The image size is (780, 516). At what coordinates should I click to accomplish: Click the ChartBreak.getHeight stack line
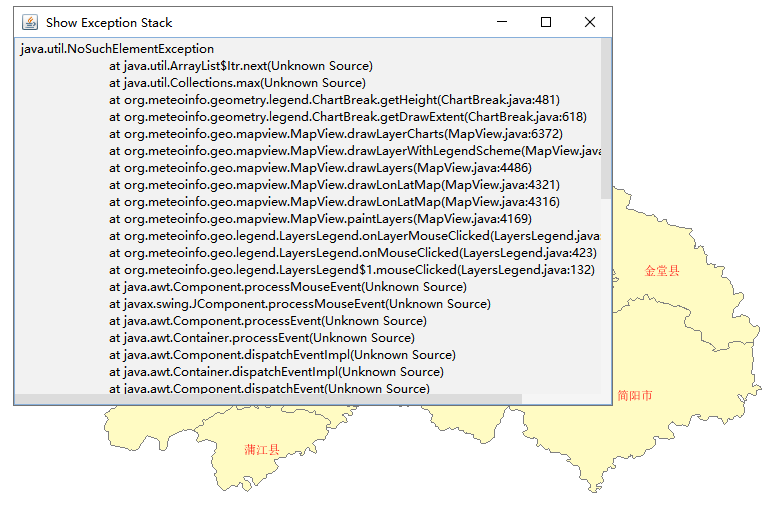click(334, 100)
